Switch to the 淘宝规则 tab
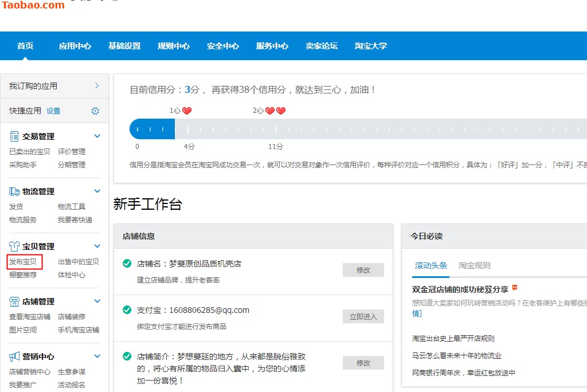The height and width of the screenshot is (392, 587). [474, 265]
